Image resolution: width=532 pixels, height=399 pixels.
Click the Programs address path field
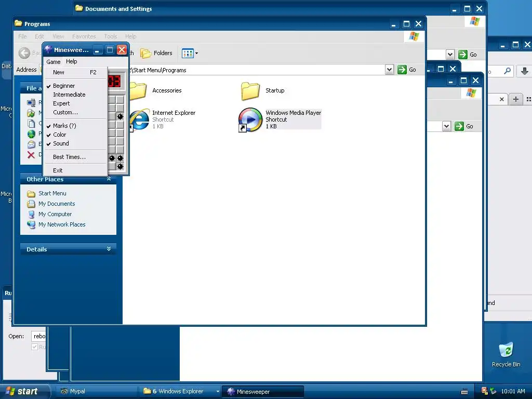pyautogui.click(x=256, y=70)
